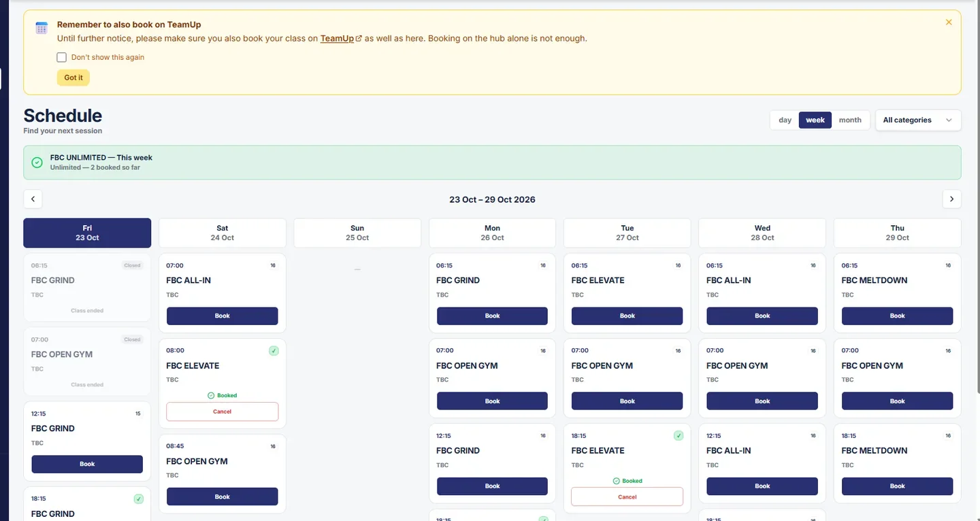Open the All categories dropdown
This screenshot has width=980, height=521.
[x=918, y=120]
